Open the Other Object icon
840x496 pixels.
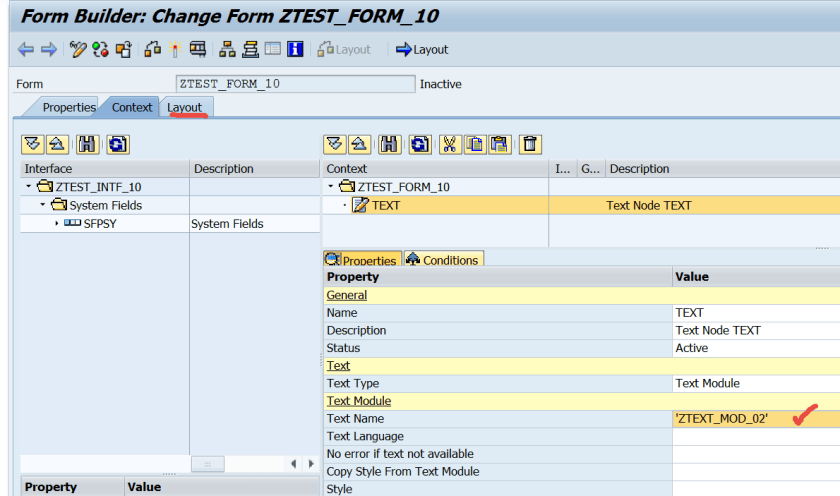coord(124,50)
